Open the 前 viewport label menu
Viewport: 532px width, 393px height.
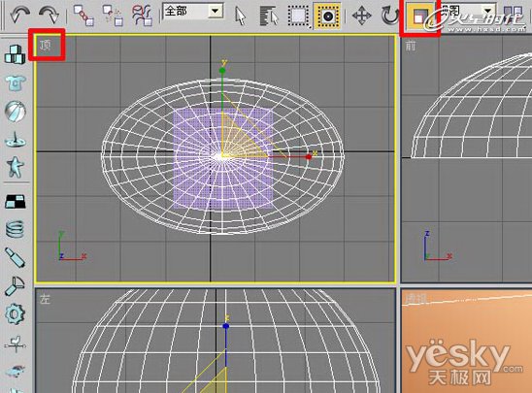tap(411, 46)
